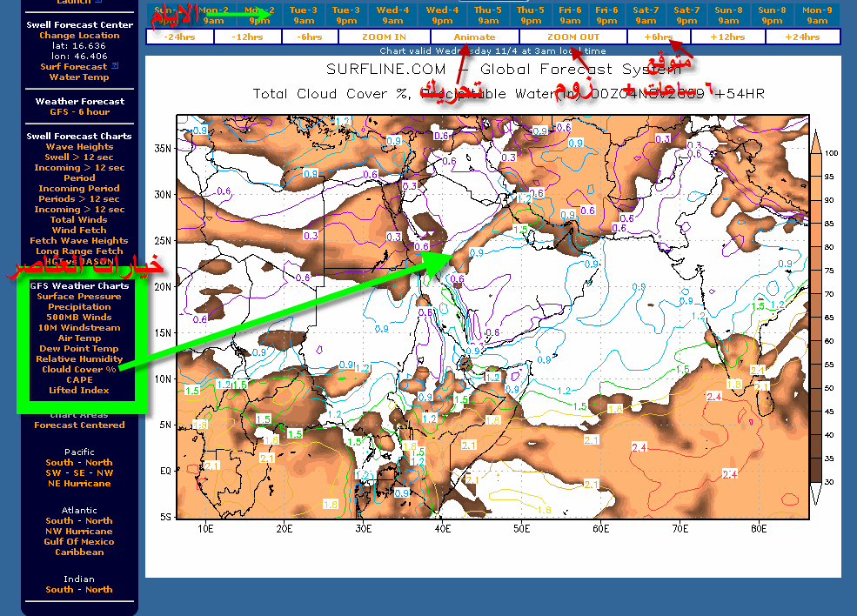Select the Mon-9 9am forecast tab

click(x=817, y=16)
